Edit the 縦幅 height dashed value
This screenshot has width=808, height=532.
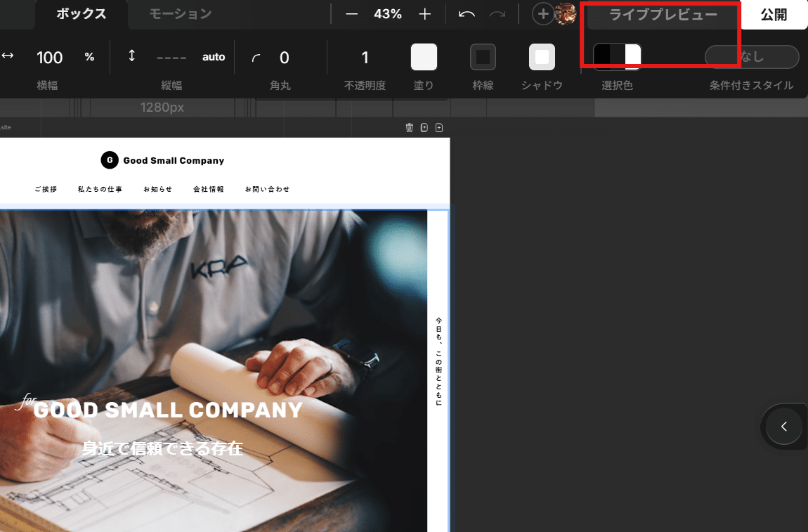click(x=171, y=57)
